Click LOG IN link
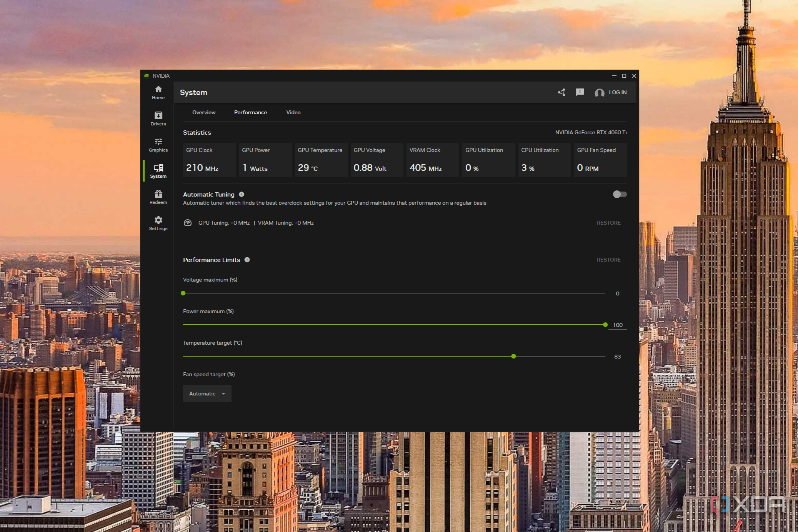The height and width of the screenshot is (532, 798). click(x=618, y=92)
